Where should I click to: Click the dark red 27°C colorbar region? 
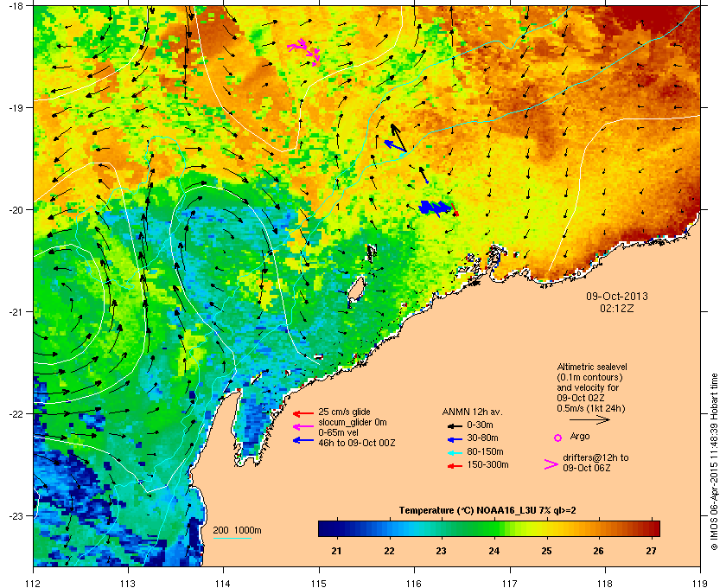pyautogui.click(x=652, y=528)
